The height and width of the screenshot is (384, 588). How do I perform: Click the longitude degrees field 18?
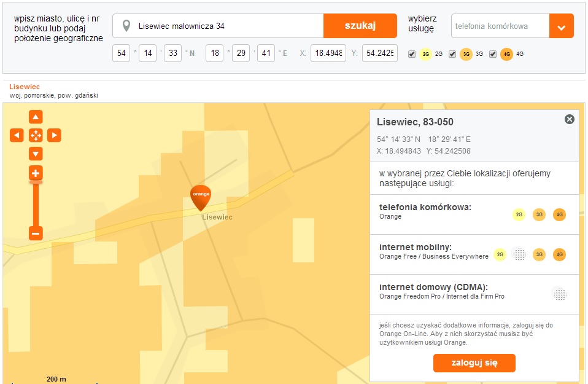pyautogui.click(x=214, y=53)
